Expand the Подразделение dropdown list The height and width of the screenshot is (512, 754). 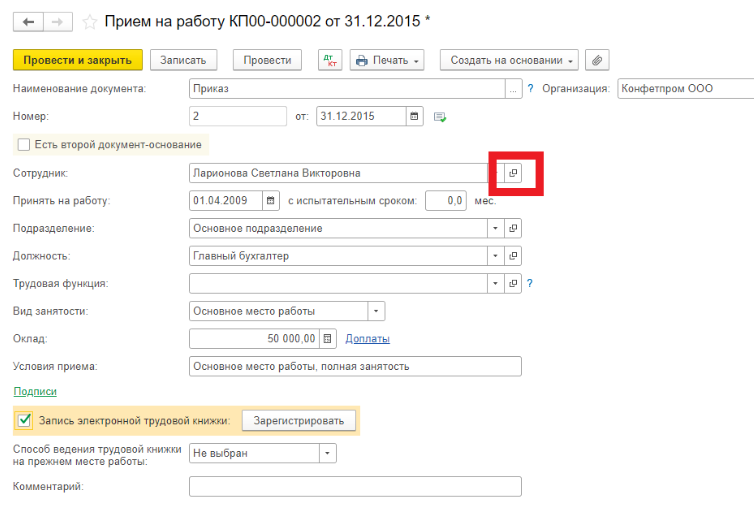coord(495,228)
